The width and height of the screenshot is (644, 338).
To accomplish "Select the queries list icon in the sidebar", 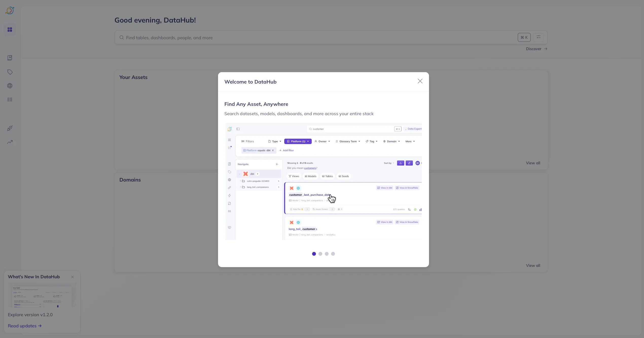I will [x=10, y=100].
